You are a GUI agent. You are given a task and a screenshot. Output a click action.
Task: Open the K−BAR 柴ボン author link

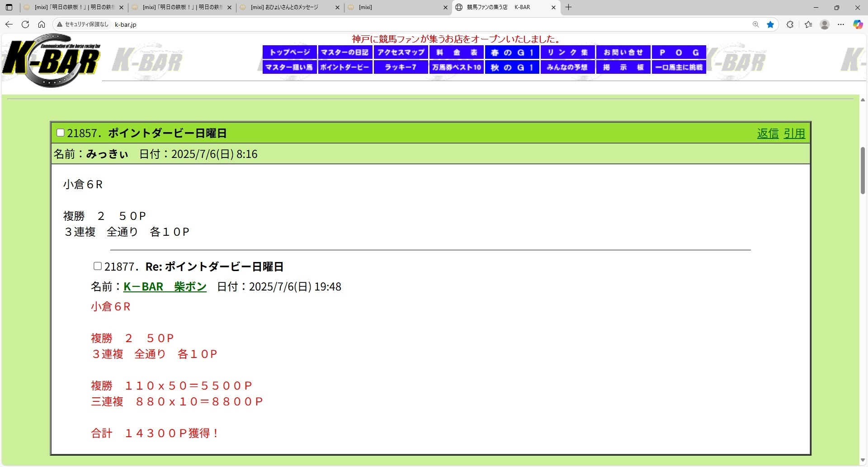(x=165, y=287)
